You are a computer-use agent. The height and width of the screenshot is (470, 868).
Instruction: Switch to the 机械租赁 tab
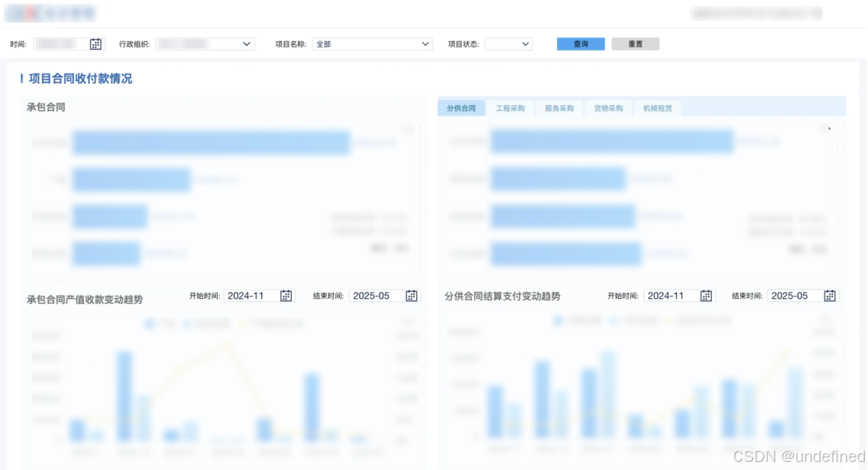(x=657, y=108)
